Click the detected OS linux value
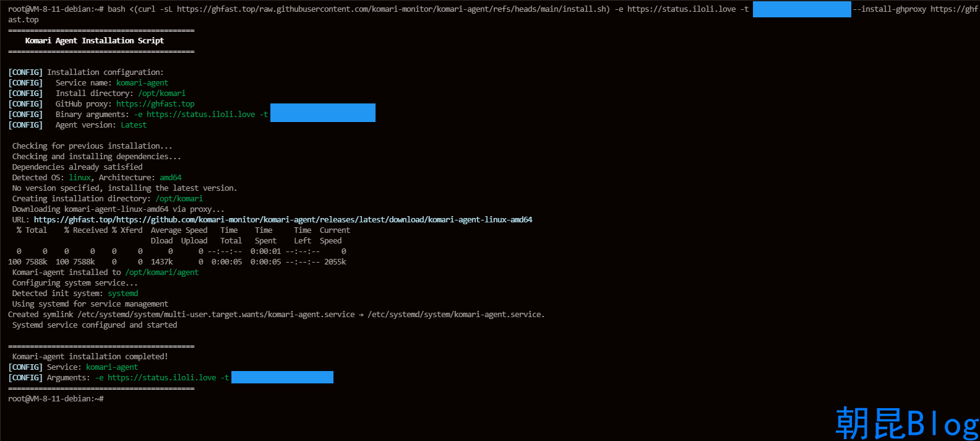980x441 pixels. click(x=80, y=178)
